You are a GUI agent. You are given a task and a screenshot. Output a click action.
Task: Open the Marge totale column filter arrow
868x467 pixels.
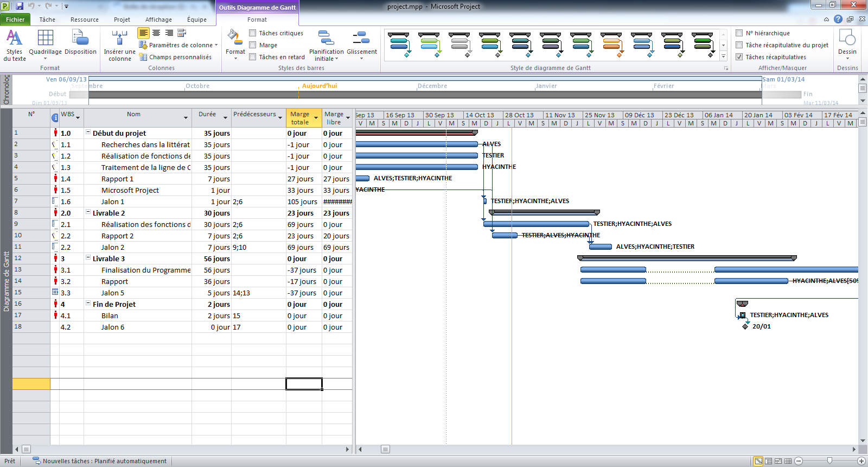coord(316,118)
